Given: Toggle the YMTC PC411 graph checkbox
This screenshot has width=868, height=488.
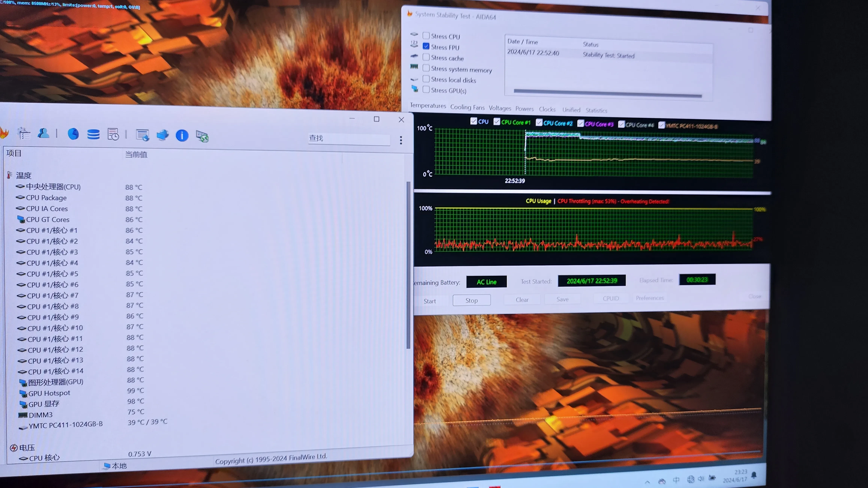Looking at the screenshot, I should pos(662,125).
